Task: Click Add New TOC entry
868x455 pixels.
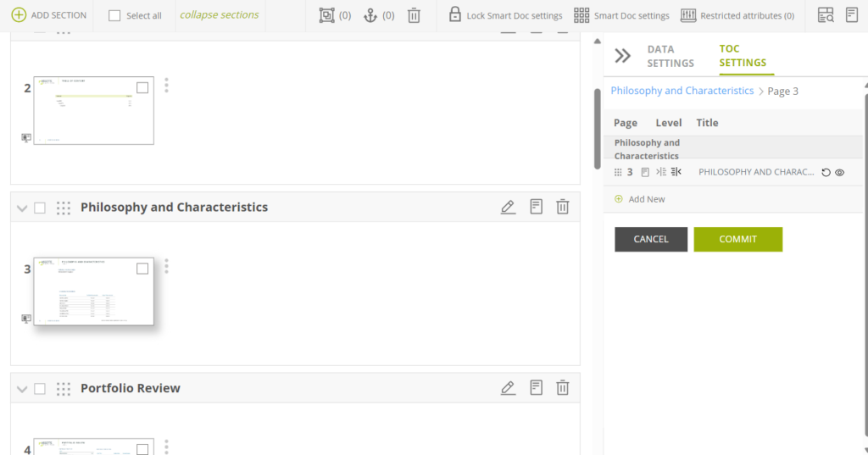Action: click(640, 199)
